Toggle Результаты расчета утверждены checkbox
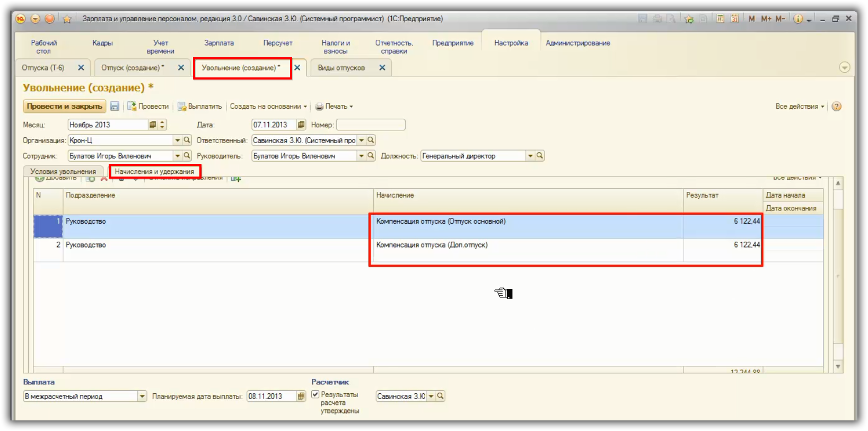Viewport: 868px width, 431px height. [315, 394]
